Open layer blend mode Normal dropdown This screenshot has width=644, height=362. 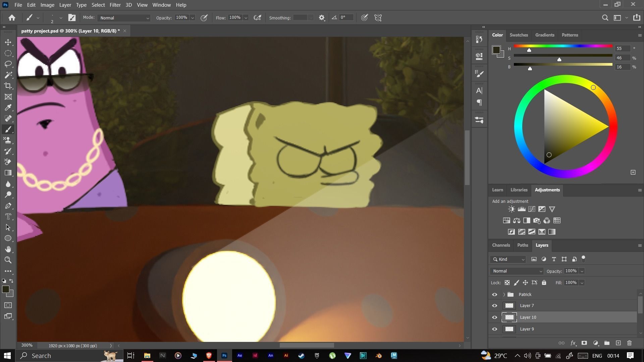tap(517, 271)
